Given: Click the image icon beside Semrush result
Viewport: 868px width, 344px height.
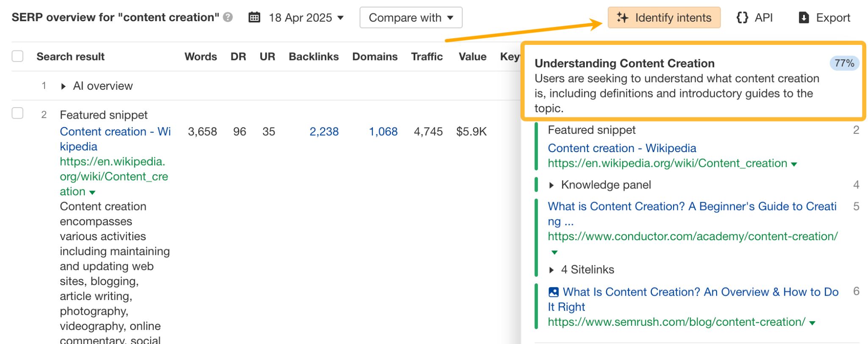Looking at the screenshot, I should pos(554,292).
